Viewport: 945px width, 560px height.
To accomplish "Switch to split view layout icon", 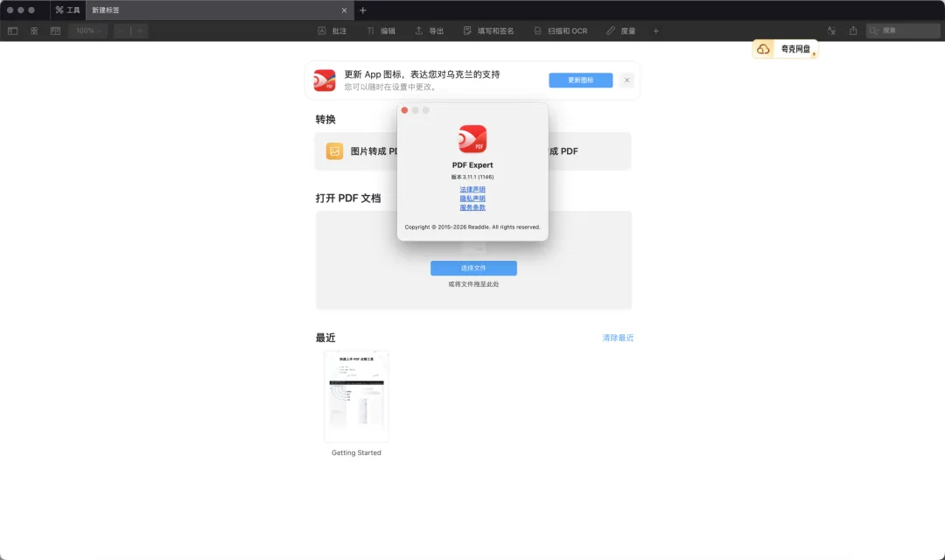I will pos(55,31).
